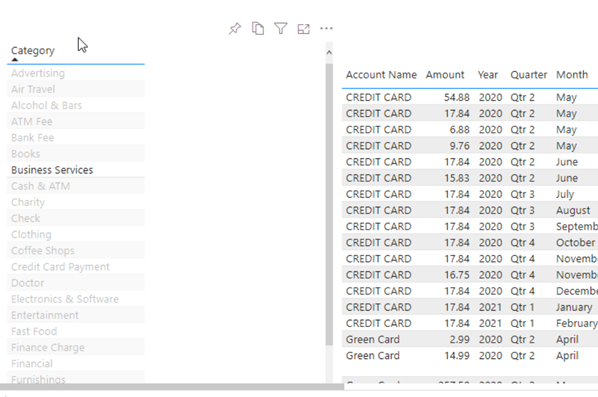Image resolution: width=598 pixels, height=397 pixels.
Task: Select the Cash & ATM category
Action: [76, 186]
